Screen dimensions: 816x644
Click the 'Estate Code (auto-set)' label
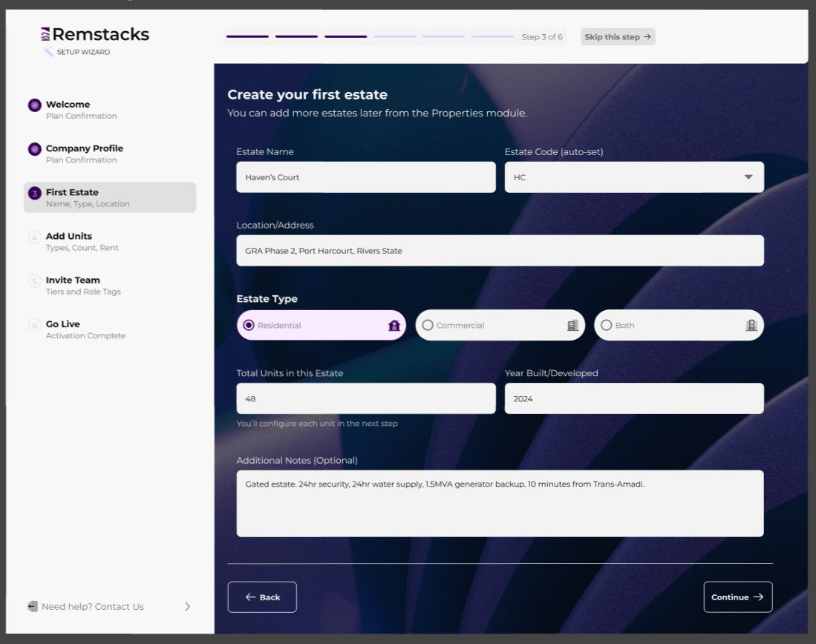pyautogui.click(x=554, y=152)
